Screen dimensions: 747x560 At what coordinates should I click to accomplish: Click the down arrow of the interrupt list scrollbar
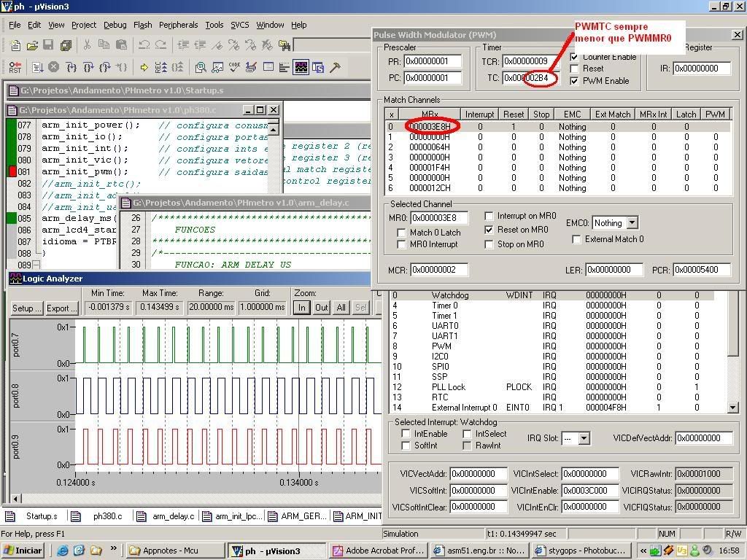tap(733, 408)
